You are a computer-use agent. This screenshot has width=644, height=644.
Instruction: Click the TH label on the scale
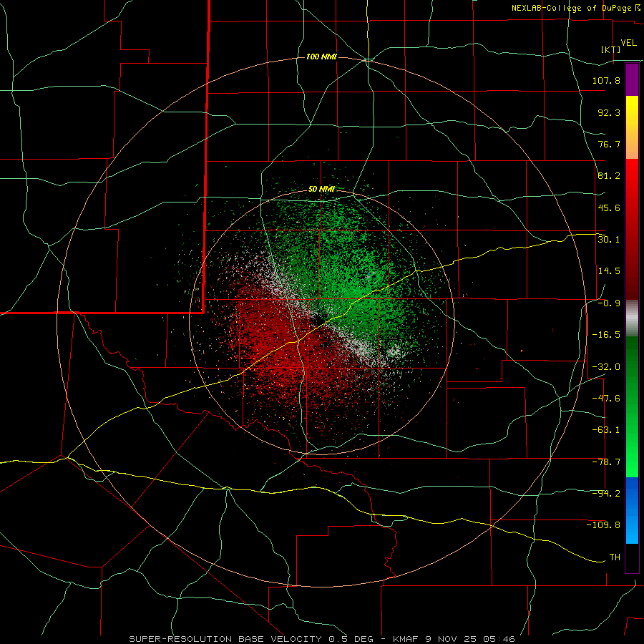pos(615,557)
